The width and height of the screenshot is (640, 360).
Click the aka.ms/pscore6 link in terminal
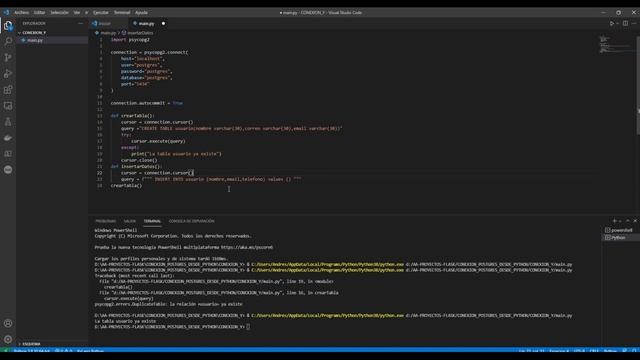point(247,247)
